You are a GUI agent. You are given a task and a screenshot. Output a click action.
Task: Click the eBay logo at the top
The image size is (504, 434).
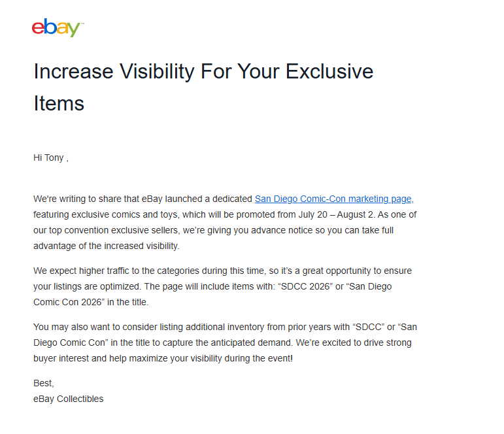point(58,27)
